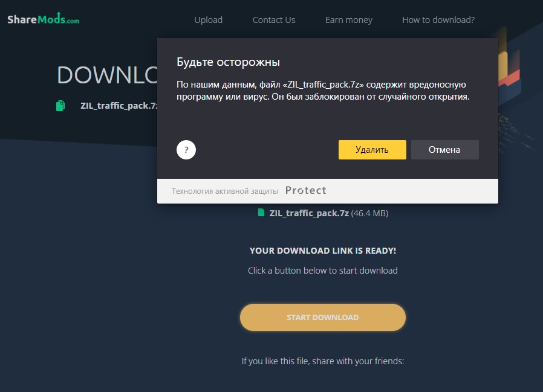Click the START DOWNLOAD button
The image size is (543, 392).
click(323, 317)
